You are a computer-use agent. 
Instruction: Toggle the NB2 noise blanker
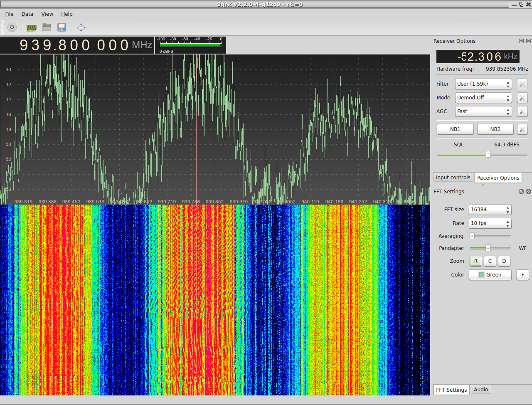click(x=495, y=129)
